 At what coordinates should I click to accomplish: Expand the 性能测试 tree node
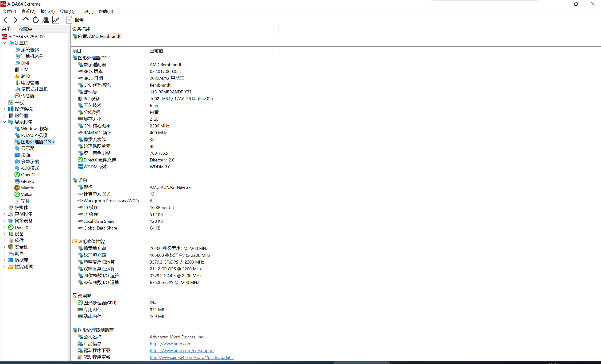tap(4, 267)
